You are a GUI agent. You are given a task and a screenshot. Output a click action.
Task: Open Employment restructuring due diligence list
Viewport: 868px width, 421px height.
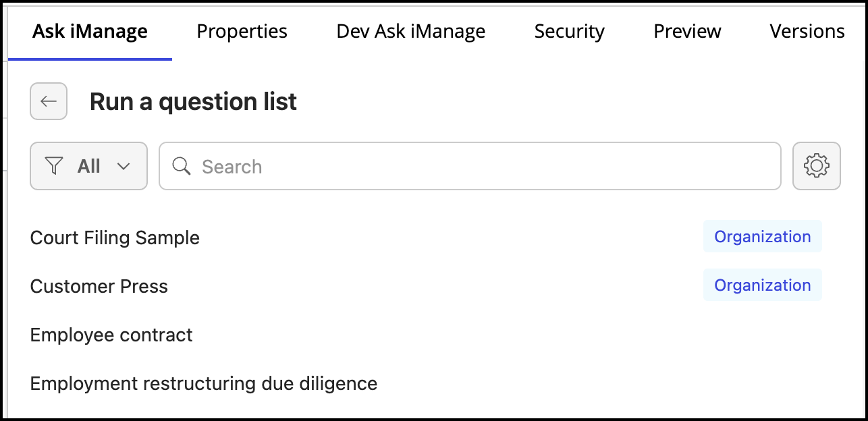[x=203, y=383]
